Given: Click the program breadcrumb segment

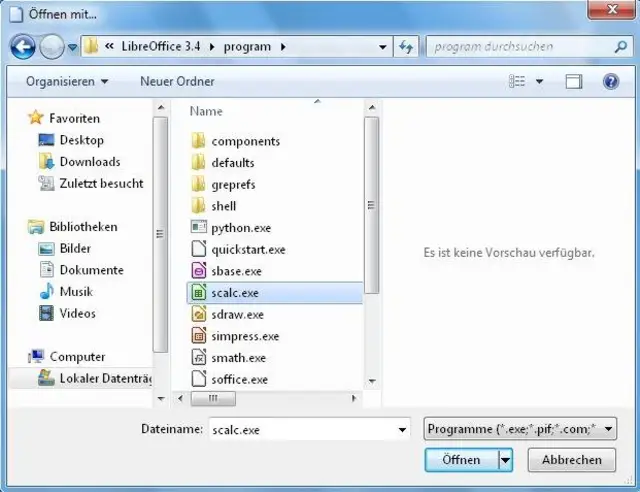Looking at the screenshot, I should pos(247,47).
